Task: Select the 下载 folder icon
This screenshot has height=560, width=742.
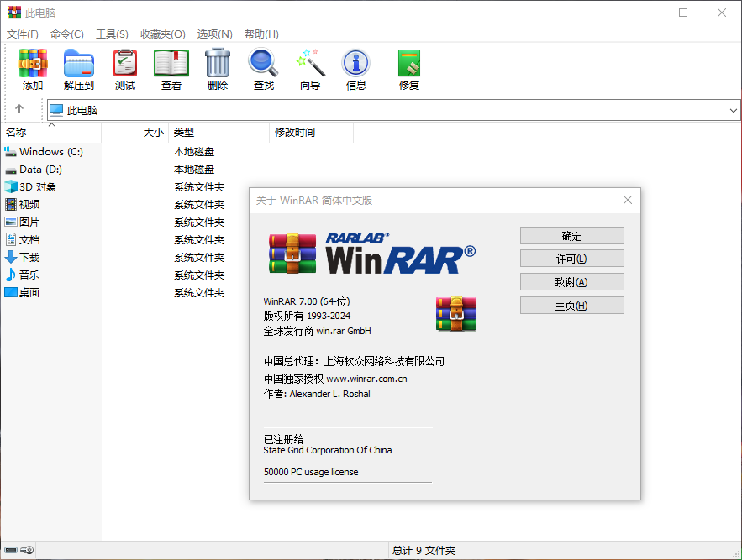Action: coord(10,257)
